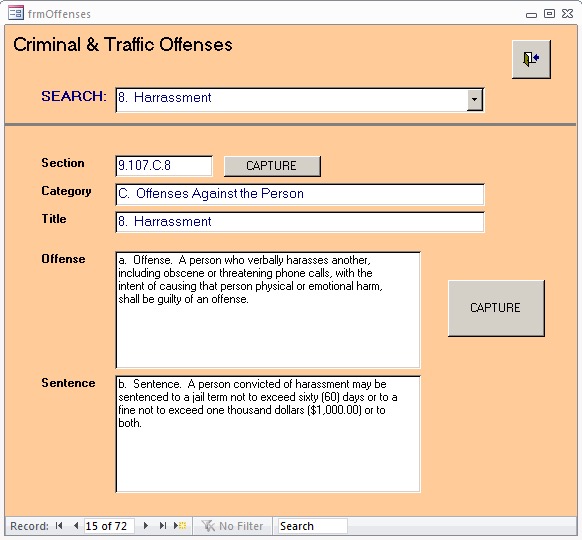The image size is (582, 540).
Task: Click the Title label
Action: click(54, 219)
